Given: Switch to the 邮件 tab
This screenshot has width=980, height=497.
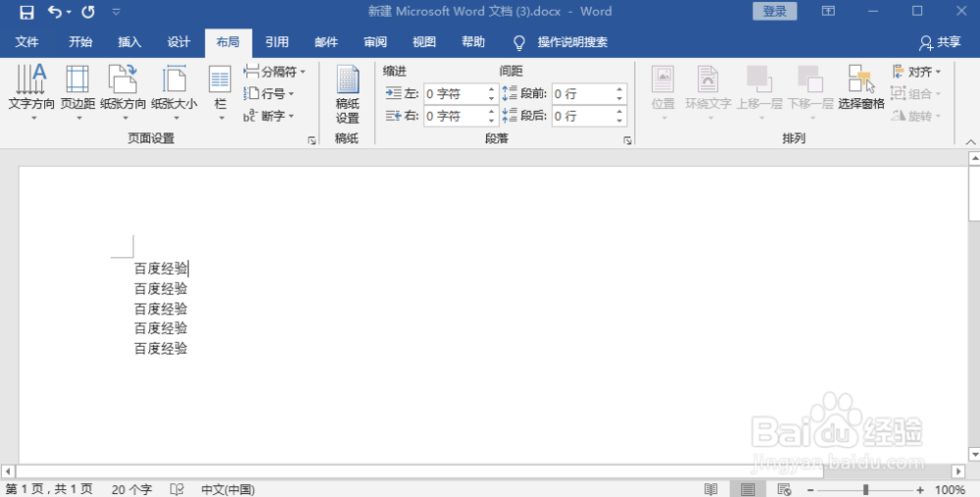Looking at the screenshot, I should [x=326, y=42].
